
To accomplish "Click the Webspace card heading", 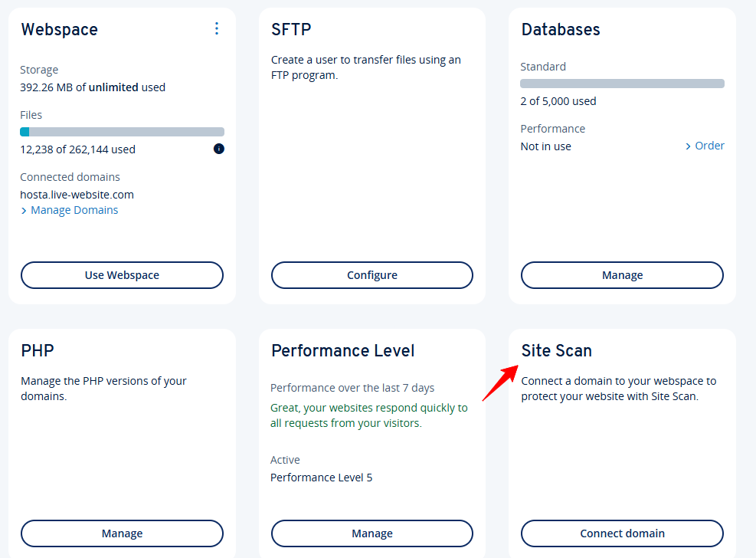I will coord(59,29).
